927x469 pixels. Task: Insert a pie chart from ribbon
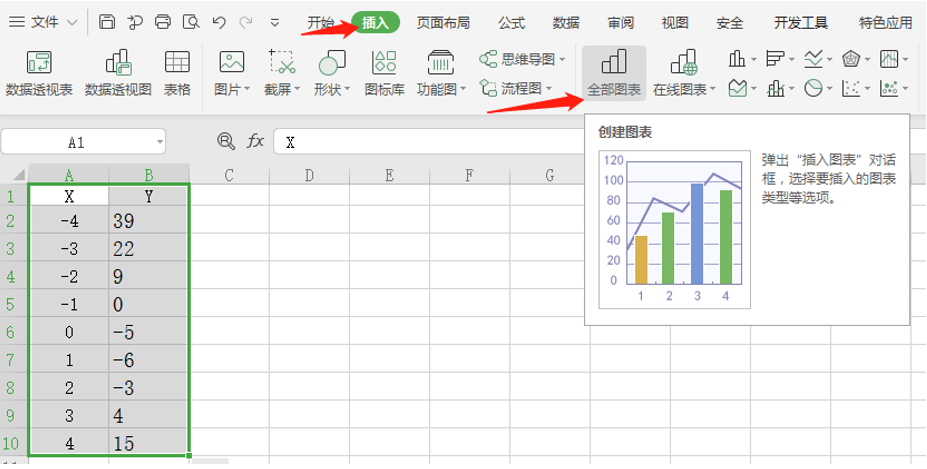click(x=814, y=89)
